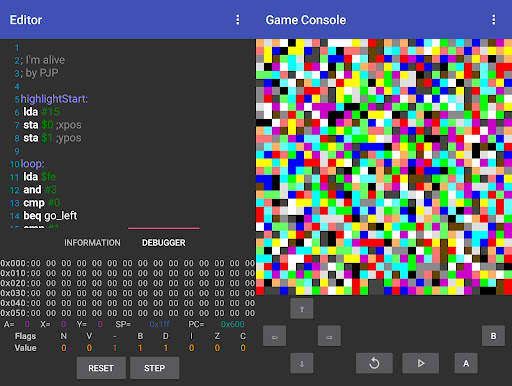This screenshot has height=386, width=512.
Task: Place the cursor on 'beq go_left' line
Action: [50, 216]
